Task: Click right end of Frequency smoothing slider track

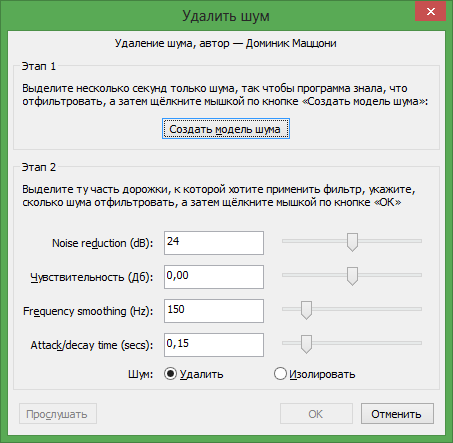Action: pos(419,309)
